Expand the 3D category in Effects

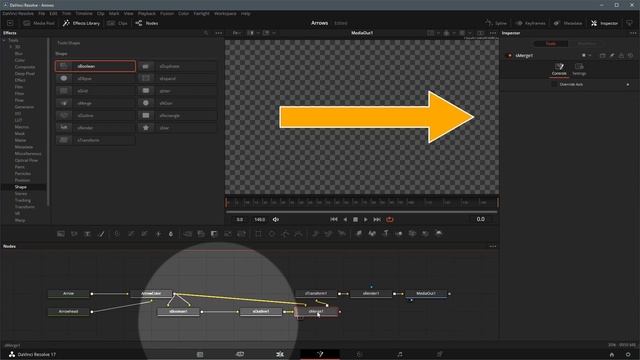(11, 47)
